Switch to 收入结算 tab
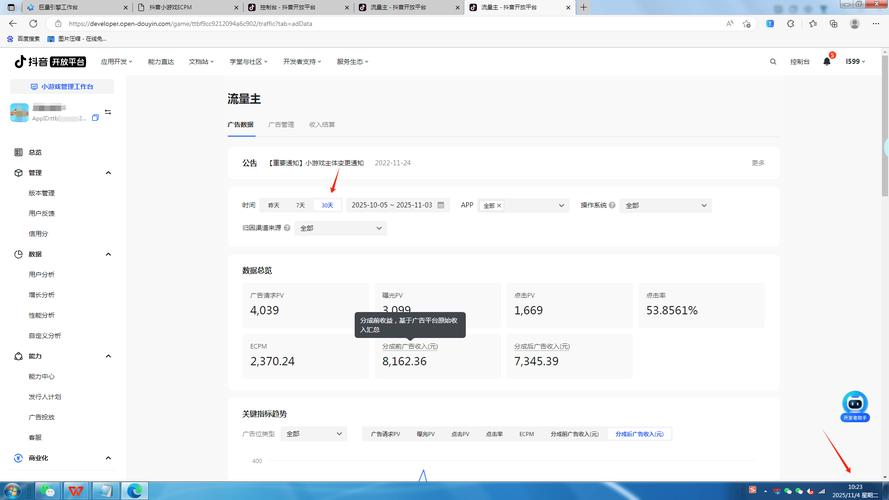 [321, 125]
